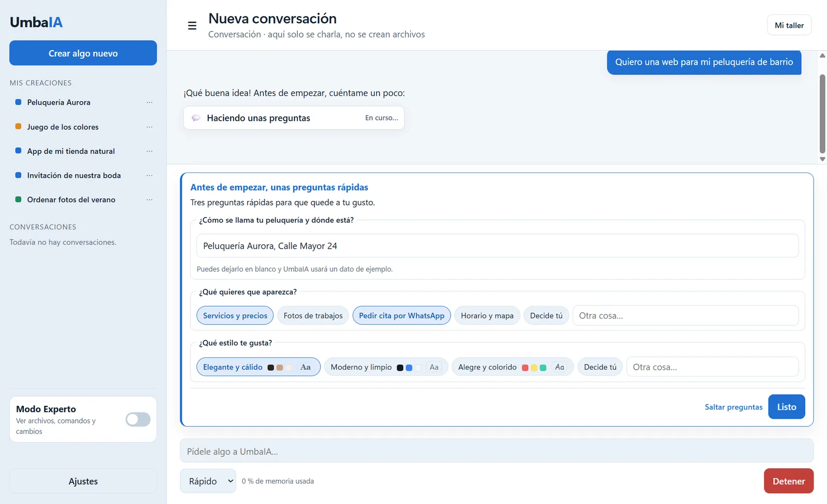Open the Ajustes settings entry
827x504 pixels.
(x=83, y=481)
